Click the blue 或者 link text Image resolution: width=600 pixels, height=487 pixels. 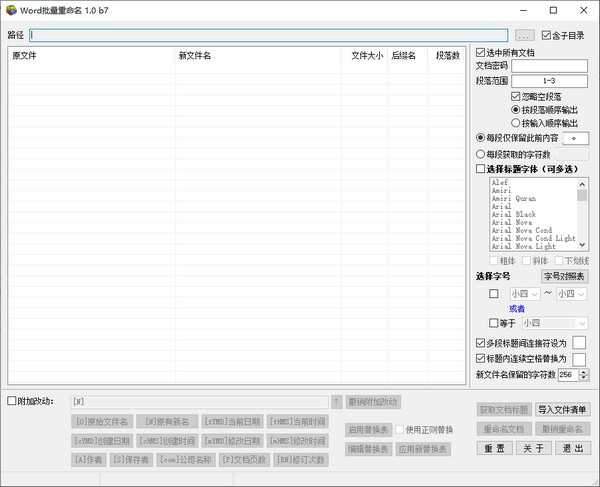(517, 309)
